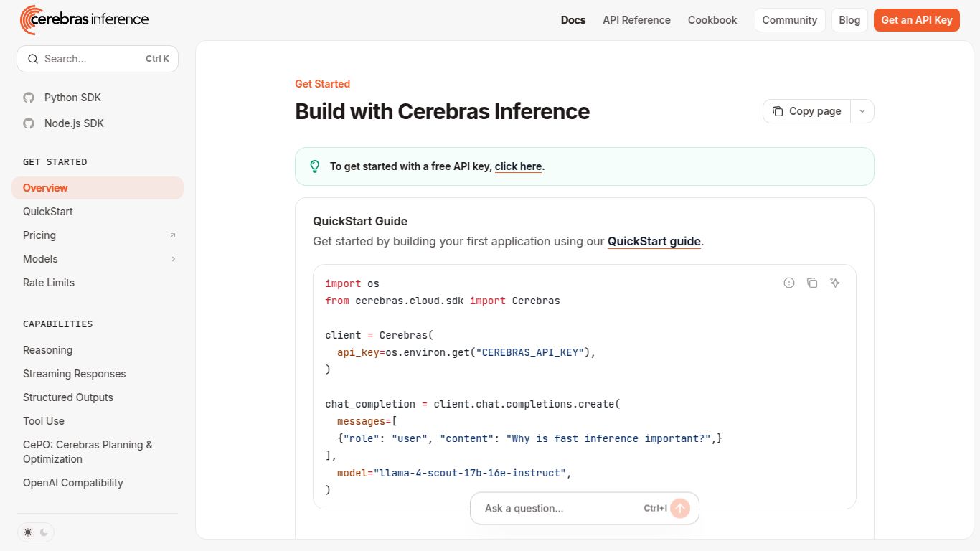Click the Get an API Key button
Screen dimensions: 980x551
[x=916, y=20]
